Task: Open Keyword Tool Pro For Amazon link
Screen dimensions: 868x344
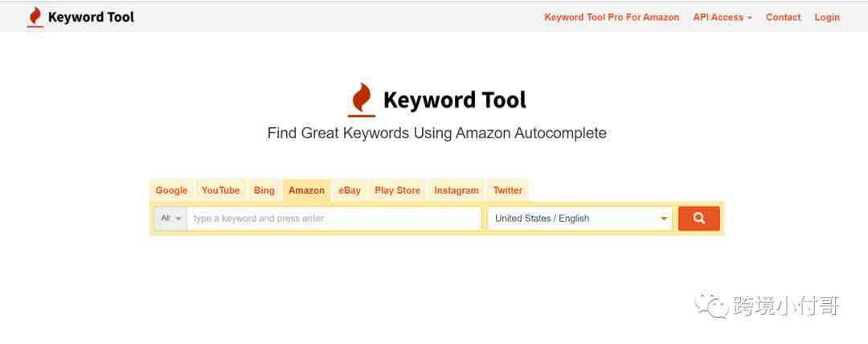Action: 612,17
